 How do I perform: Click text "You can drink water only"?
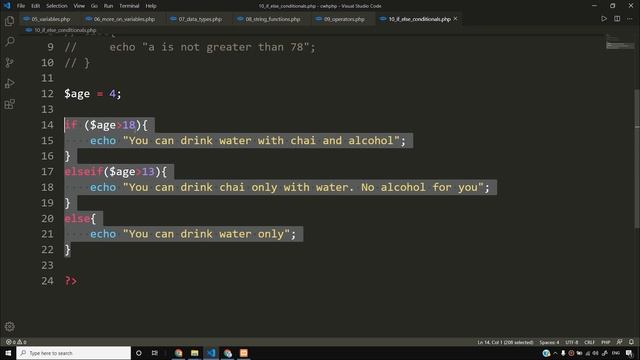tap(206, 234)
